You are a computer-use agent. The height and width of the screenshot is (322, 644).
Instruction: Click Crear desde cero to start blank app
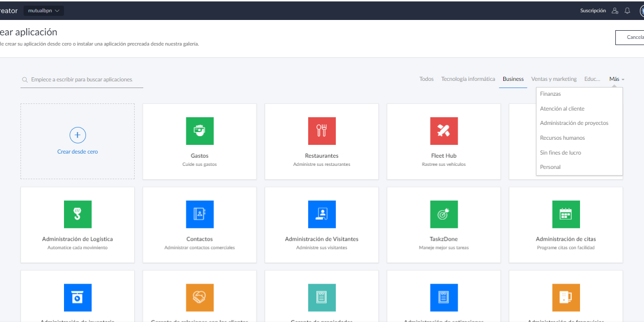coord(77,141)
